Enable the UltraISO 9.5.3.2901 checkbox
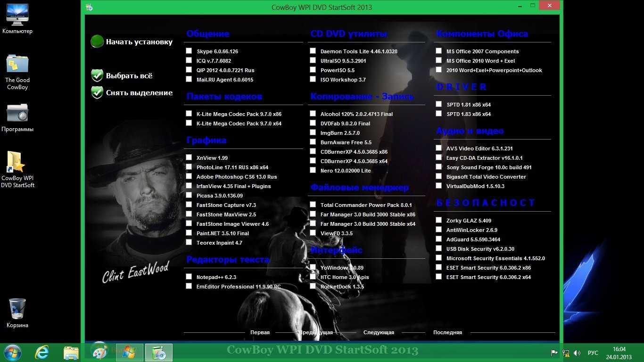This screenshot has height=362, width=644. coord(313,60)
